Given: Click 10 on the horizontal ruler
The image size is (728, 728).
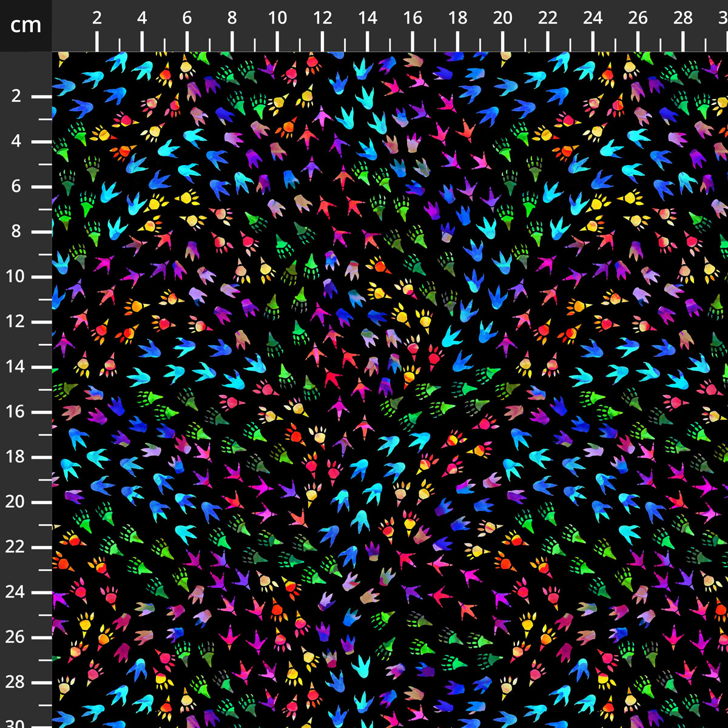Looking at the screenshot, I should click(x=277, y=18).
